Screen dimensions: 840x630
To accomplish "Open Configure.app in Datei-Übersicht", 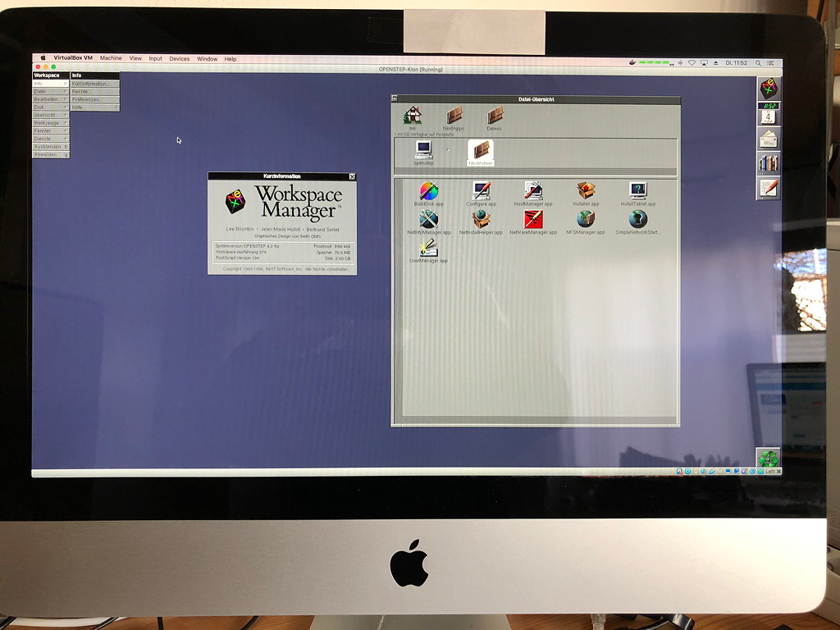I will coord(482,192).
